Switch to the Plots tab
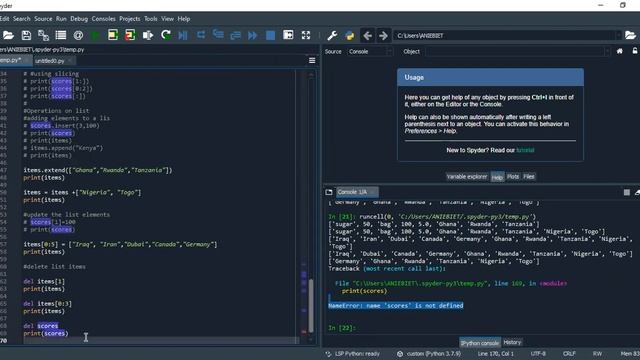640x360 pixels. point(513,177)
